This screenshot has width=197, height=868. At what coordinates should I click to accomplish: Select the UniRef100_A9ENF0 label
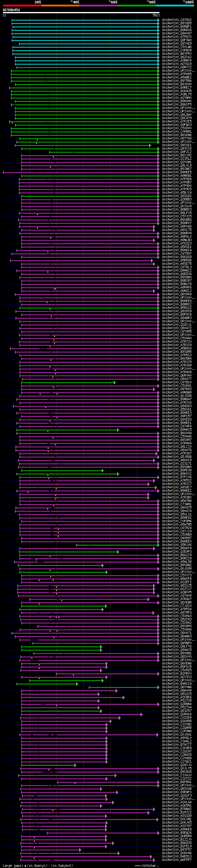click(x=177, y=792)
